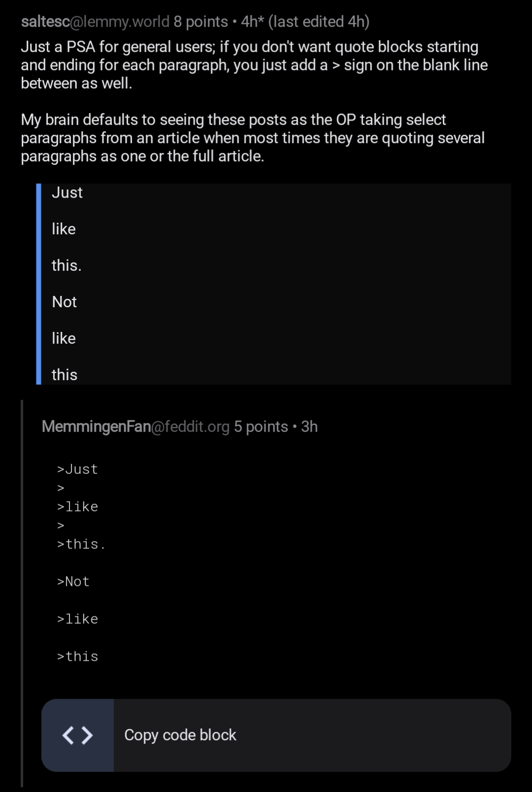Open MemmingenFan user profile
532x792 pixels.
[96, 427]
